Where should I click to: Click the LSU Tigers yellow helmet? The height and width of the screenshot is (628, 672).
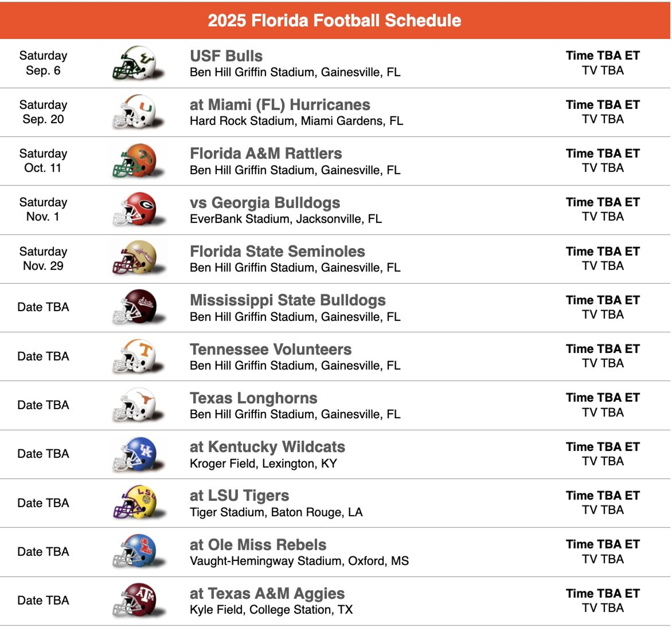pyautogui.click(x=138, y=502)
